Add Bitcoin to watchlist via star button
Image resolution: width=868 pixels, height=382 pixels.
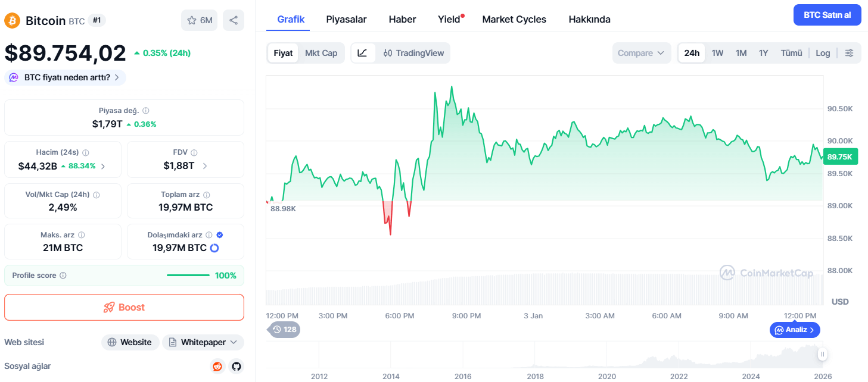200,20
